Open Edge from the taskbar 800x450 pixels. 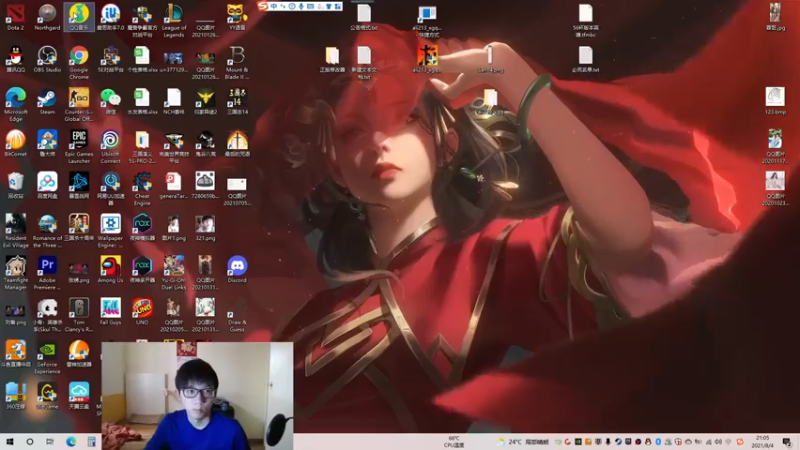(70, 442)
